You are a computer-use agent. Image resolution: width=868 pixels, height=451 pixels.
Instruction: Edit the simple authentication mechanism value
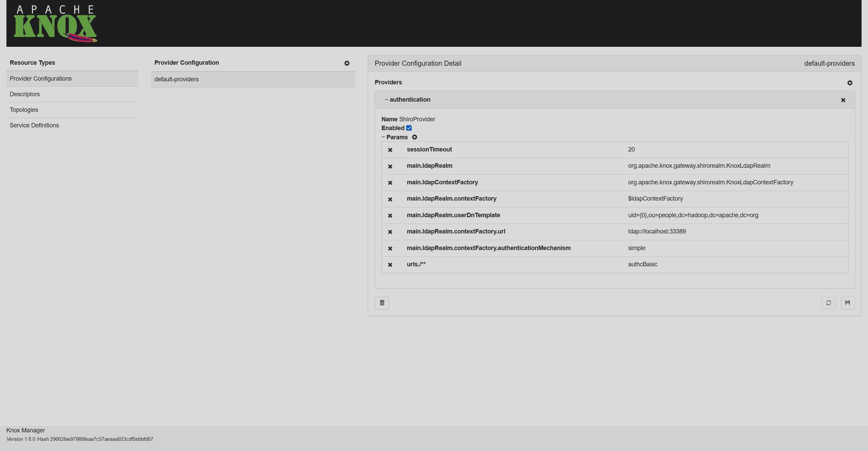[x=636, y=248]
